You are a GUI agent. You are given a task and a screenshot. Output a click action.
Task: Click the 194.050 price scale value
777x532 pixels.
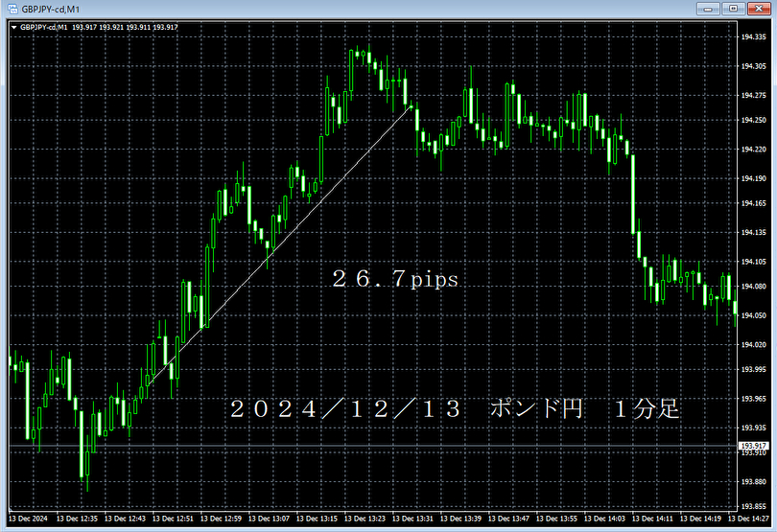click(x=753, y=315)
